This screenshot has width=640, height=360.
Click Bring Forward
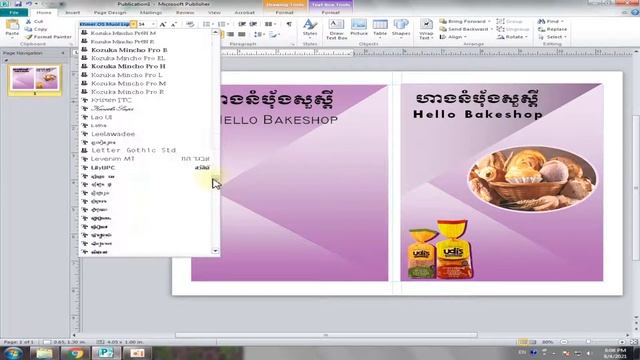tap(465, 21)
